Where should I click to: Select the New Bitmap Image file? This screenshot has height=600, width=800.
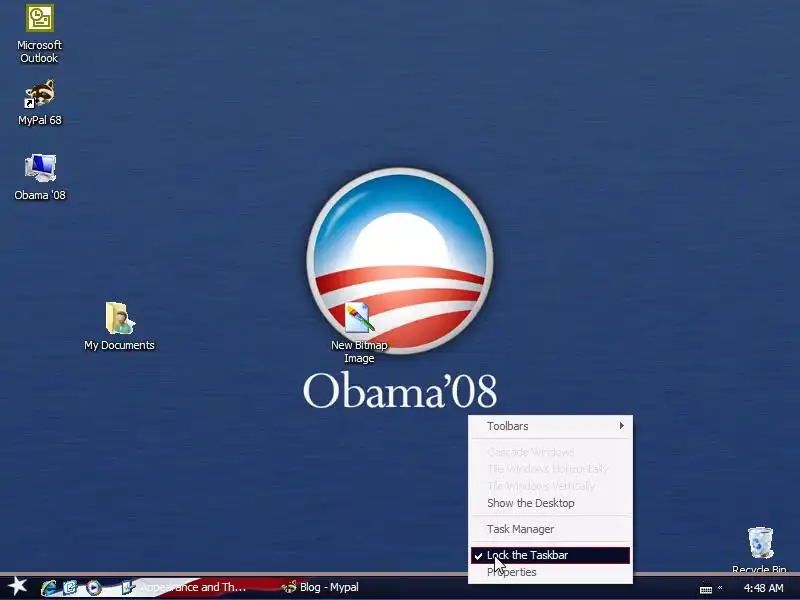pyautogui.click(x=359, y=333)
